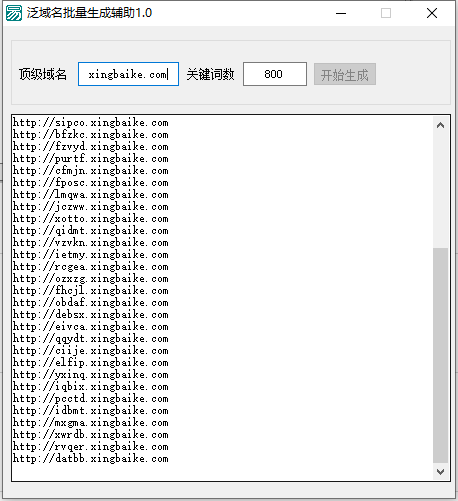458x501 pixels.
Task: Click line http://yxinq.xingbaike.com
Action: click(x=91, y=375)
